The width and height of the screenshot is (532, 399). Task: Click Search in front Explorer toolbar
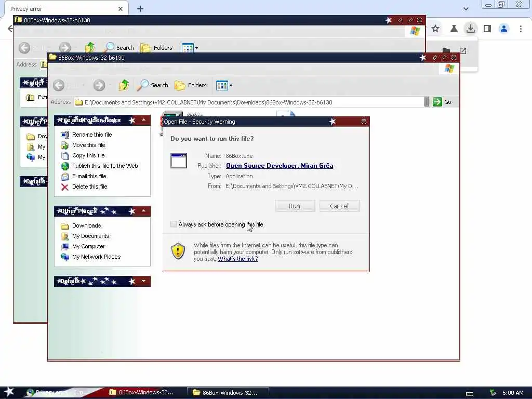pyautogui.click(x=153, y=85)
